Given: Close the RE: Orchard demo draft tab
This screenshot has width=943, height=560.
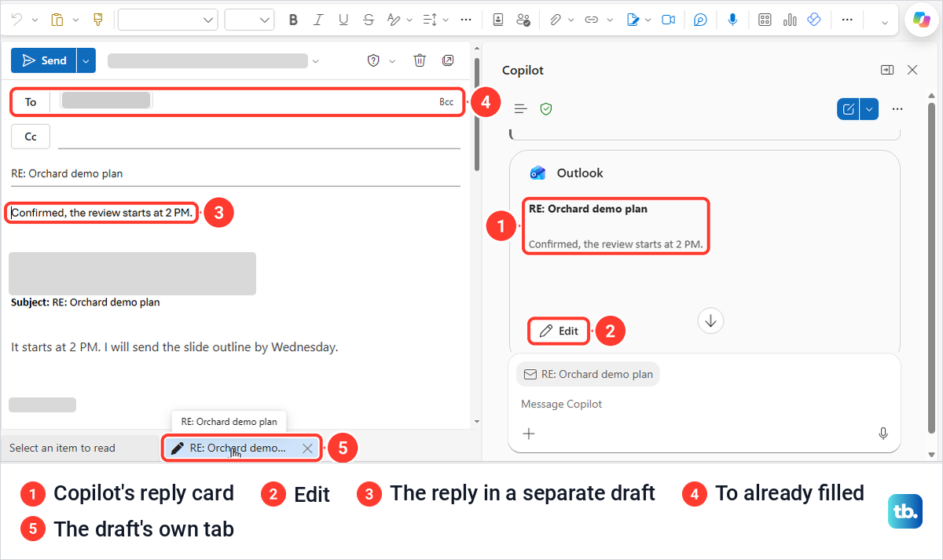Looking at the screenshot, I should pos(307,448).
